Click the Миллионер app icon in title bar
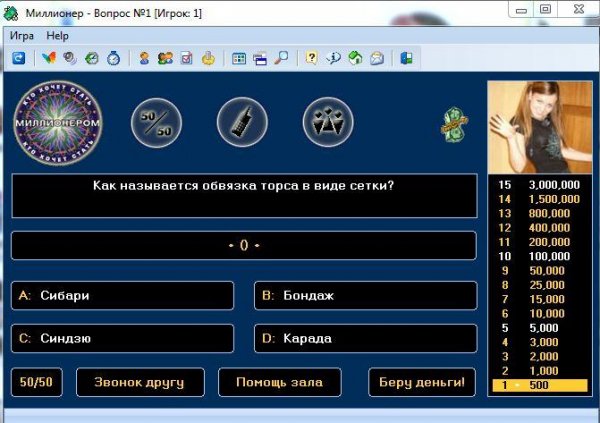This screenshot has width=600, height=423. 11,14
